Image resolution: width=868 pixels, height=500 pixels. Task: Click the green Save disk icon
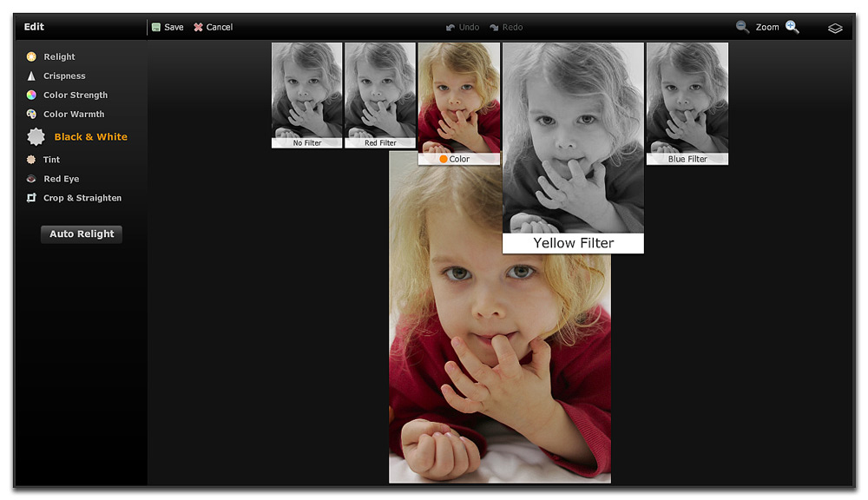tap(156, 27)
